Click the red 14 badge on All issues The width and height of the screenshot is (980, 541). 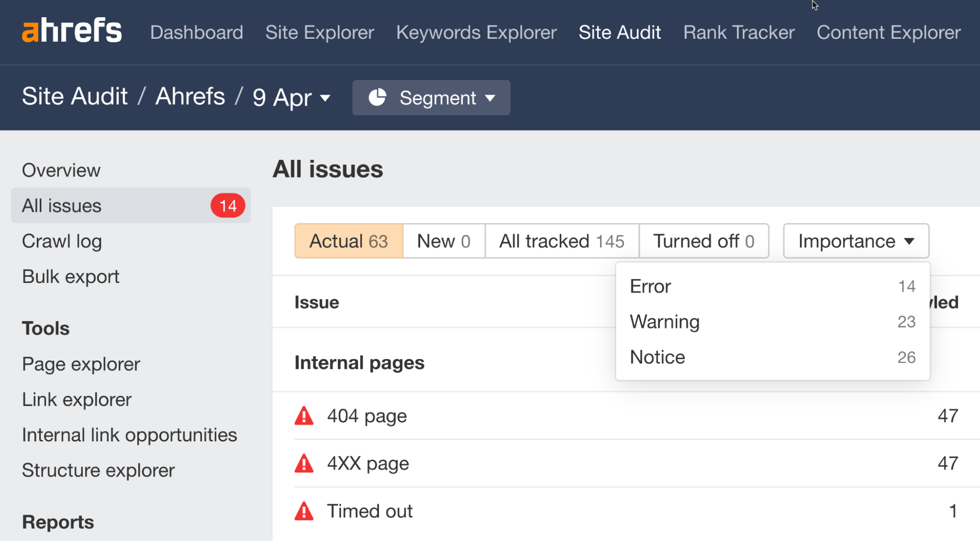(227, 206)
